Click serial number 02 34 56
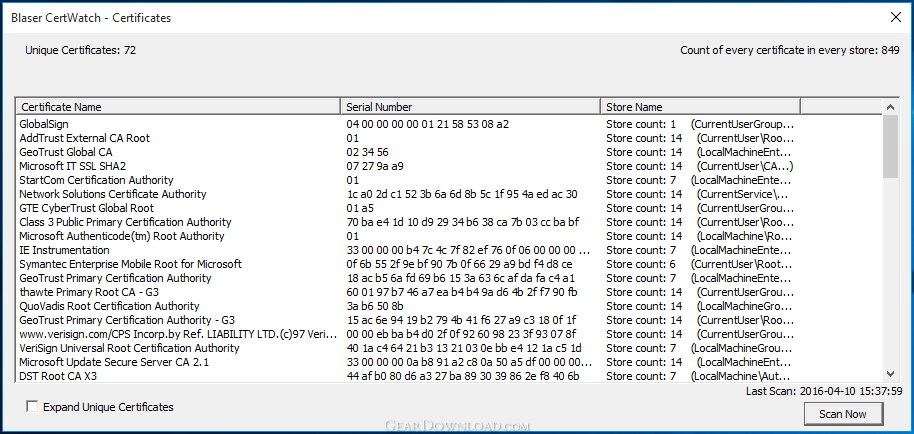Viewport: 914px width, 434px height. pos(367,152)
